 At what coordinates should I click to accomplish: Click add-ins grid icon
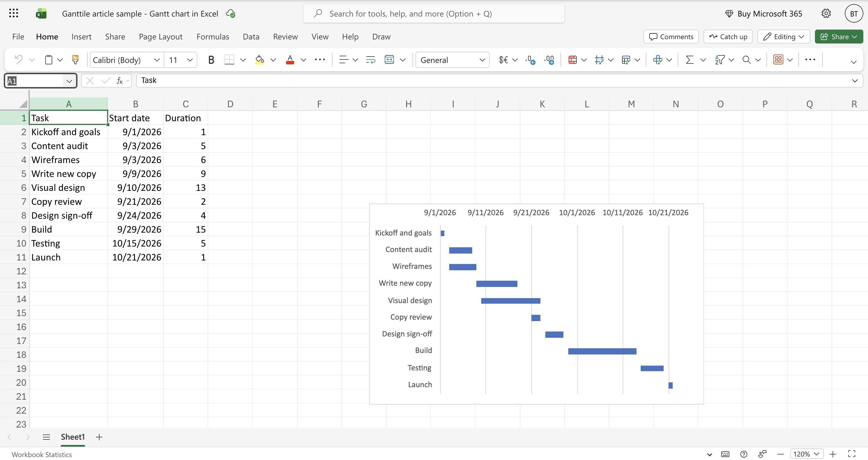[x=778, y=60]
